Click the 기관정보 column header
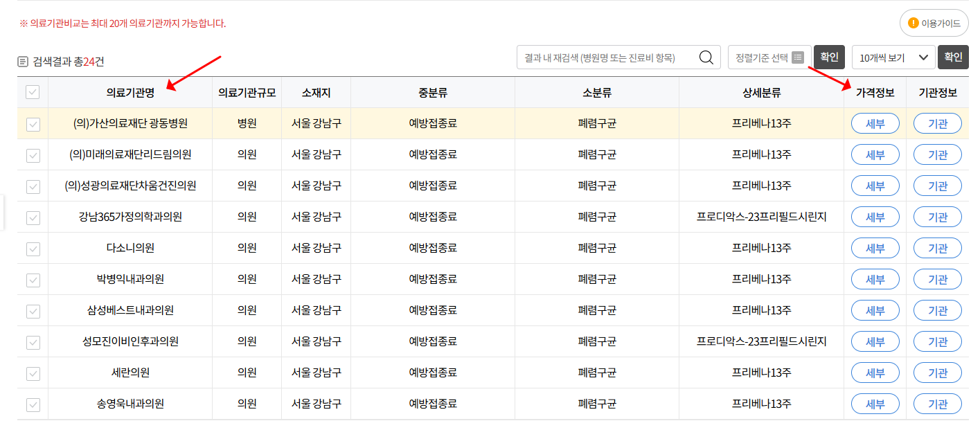 tap(938, 92)
